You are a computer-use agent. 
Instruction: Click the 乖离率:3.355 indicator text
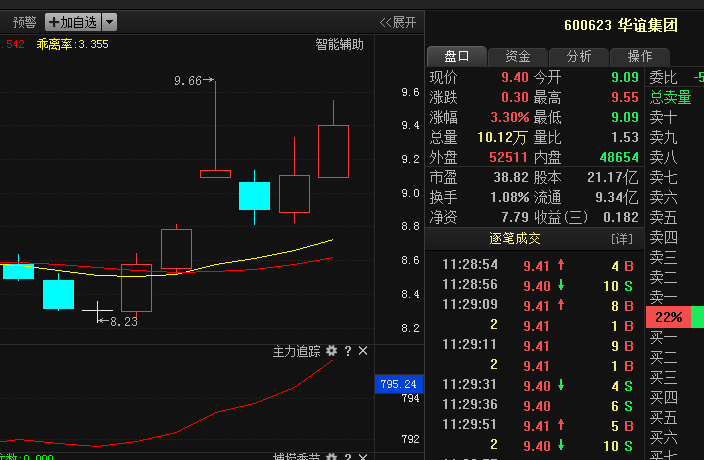click(72, 44)
